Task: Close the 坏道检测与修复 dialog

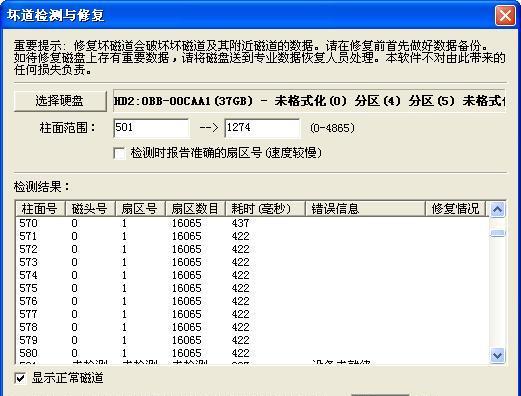Action: point(505,16)
